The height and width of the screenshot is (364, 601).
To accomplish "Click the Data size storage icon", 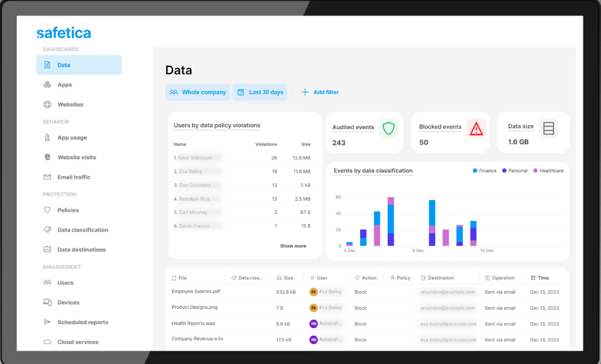I will 548,129.
